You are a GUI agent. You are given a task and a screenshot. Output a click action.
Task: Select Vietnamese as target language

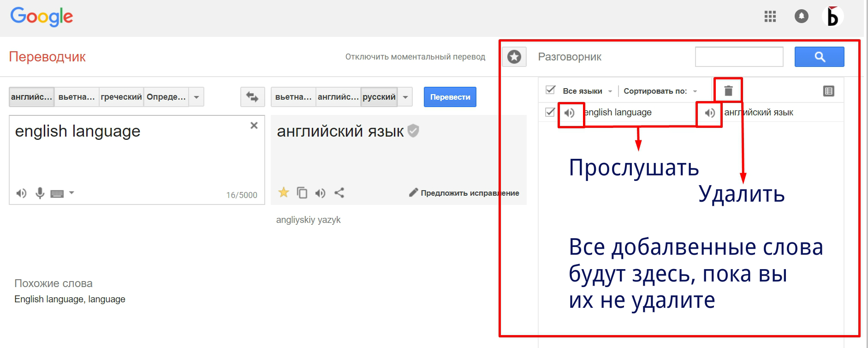pyautogui.click(x=293, y=97)
